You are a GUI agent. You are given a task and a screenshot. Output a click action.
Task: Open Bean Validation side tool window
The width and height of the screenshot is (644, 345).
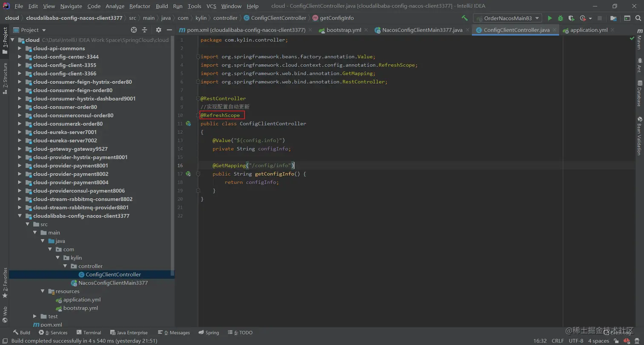click(639, 136)
